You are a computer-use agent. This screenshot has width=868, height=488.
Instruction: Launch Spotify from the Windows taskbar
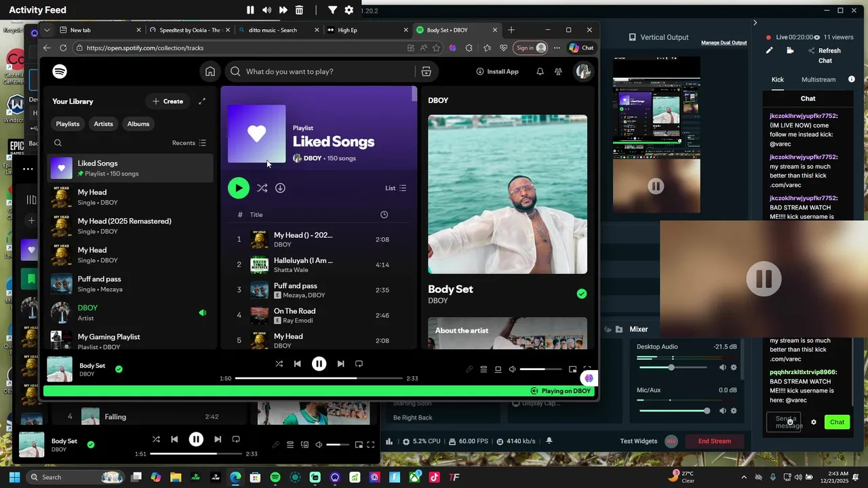coord(275,477)
